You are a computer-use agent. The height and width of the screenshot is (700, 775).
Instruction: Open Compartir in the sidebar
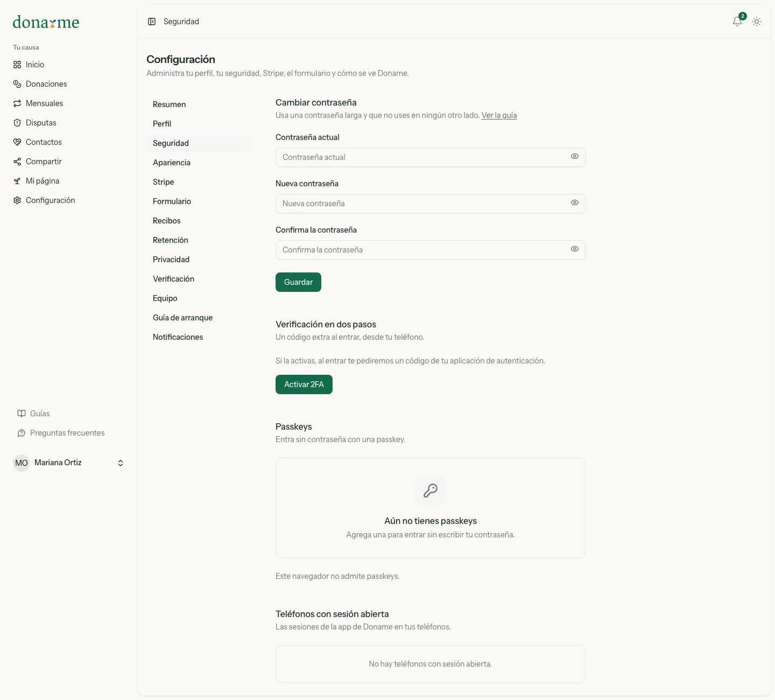[69, 162]
